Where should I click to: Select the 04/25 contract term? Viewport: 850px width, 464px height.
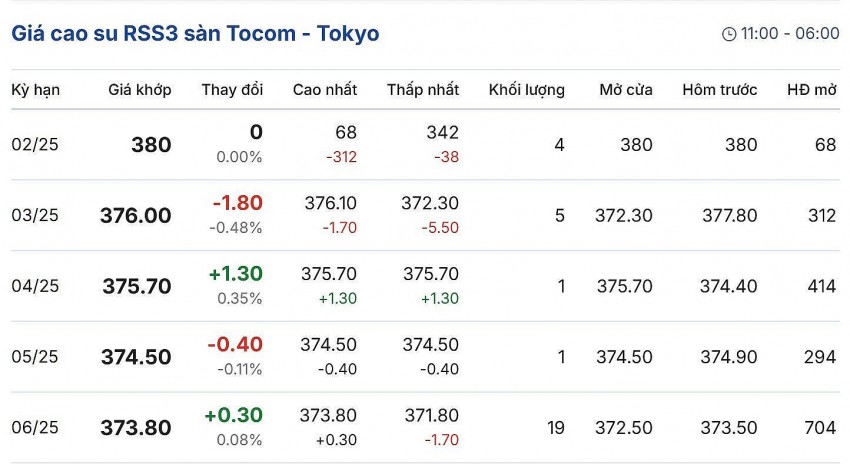[x=35, y=286]
